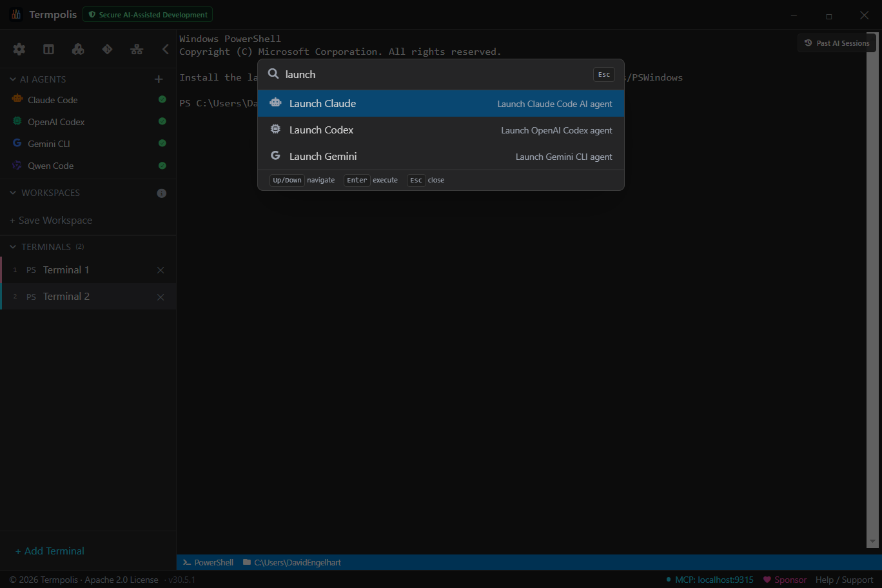Click the Claude Code robot icon in the sidebar

[x=17, y=99]
